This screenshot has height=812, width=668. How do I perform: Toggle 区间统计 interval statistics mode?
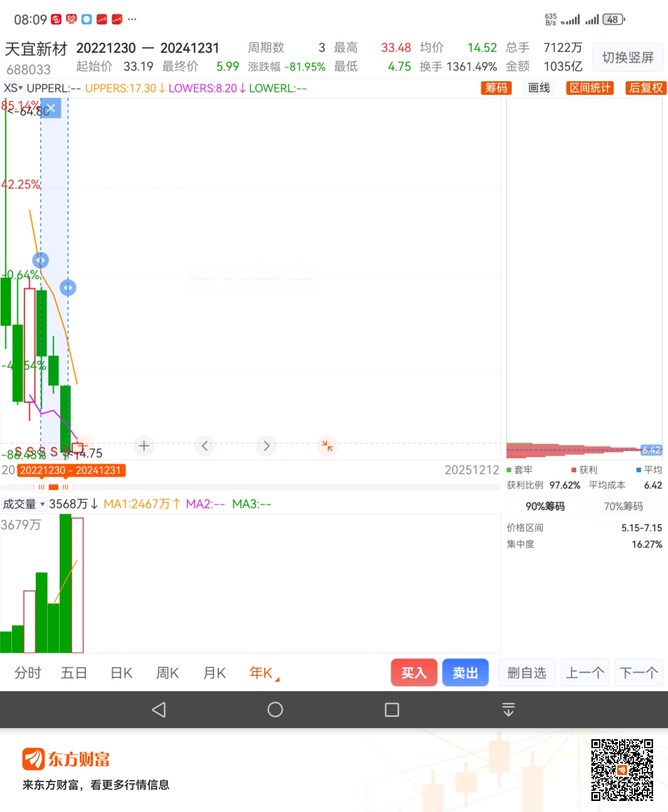(590, 88)
